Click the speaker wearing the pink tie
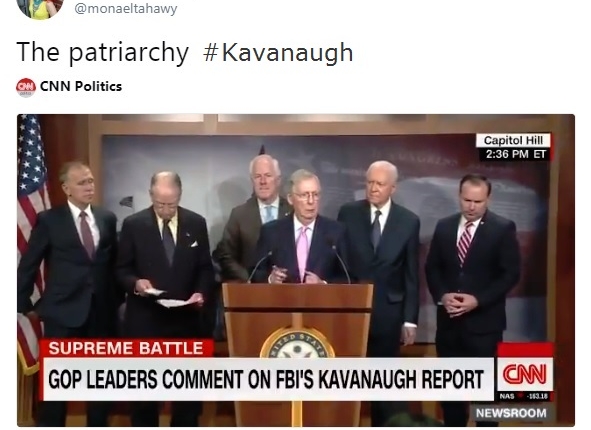 [x=302, y=226]
